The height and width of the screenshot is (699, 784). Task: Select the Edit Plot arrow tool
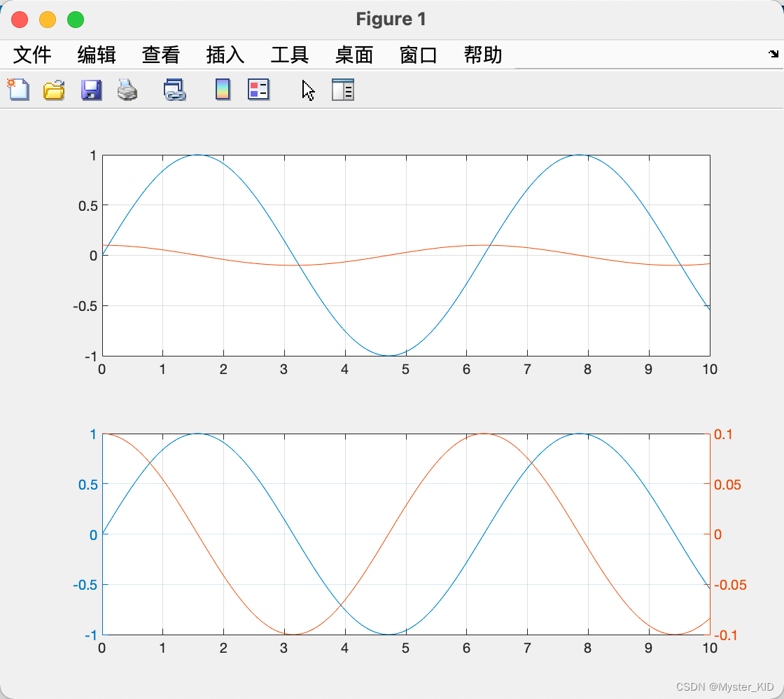(308, 90)
